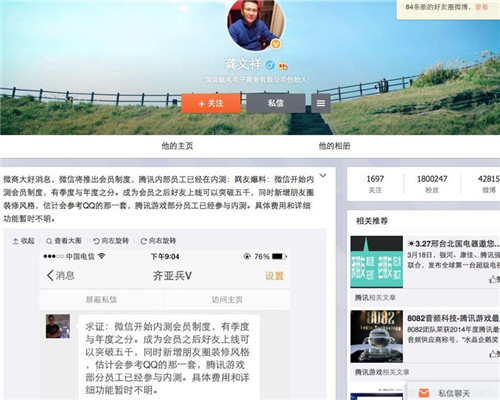This screenshot has width=500, height=400.
Task: Click 访问主页 in phone screenshot
Action: pyautogui.click(x=227, y=300)
